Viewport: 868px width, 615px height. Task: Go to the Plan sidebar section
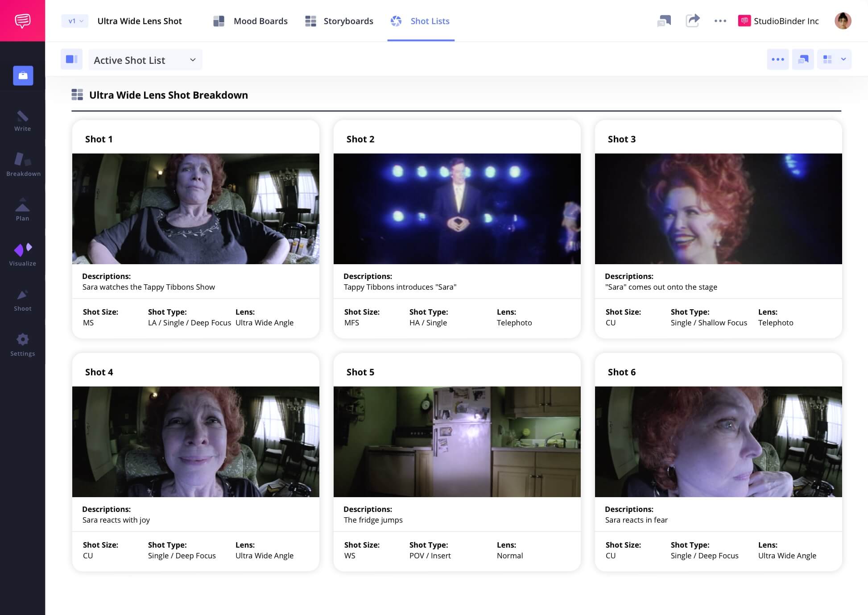click(22, 210)
